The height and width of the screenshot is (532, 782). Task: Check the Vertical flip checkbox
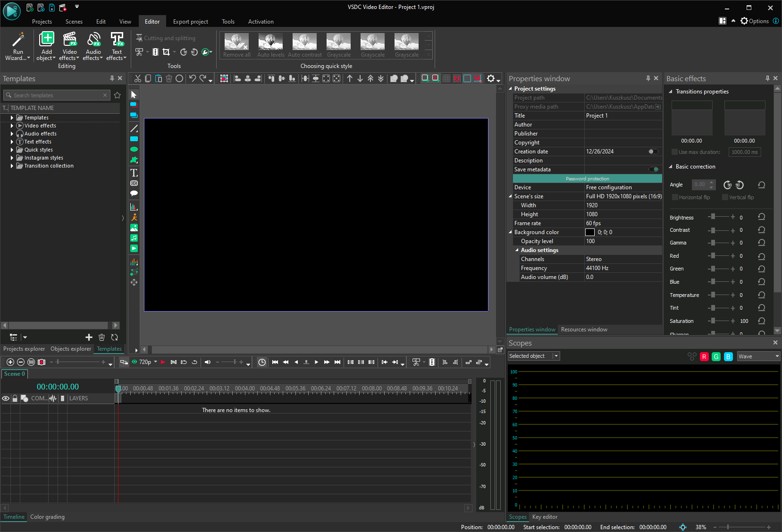coord(725,197)
